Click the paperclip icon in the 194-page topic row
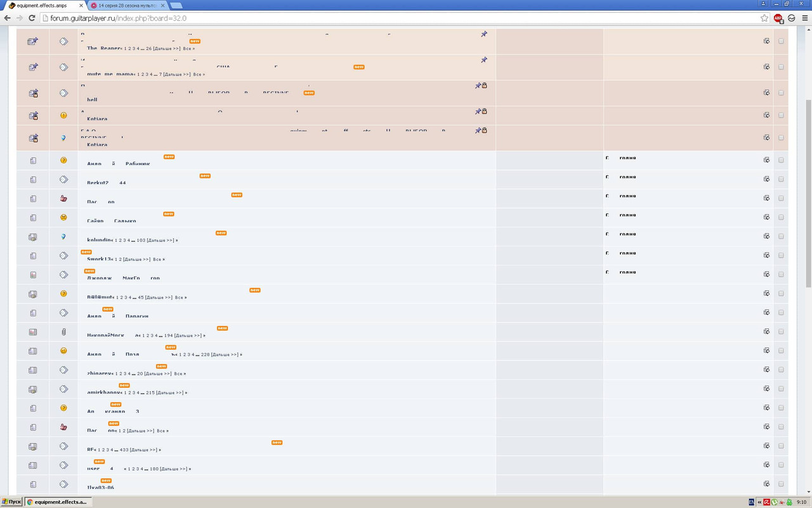Image resolution: width=812 pixels, height=508 pixels. point(63,331)
